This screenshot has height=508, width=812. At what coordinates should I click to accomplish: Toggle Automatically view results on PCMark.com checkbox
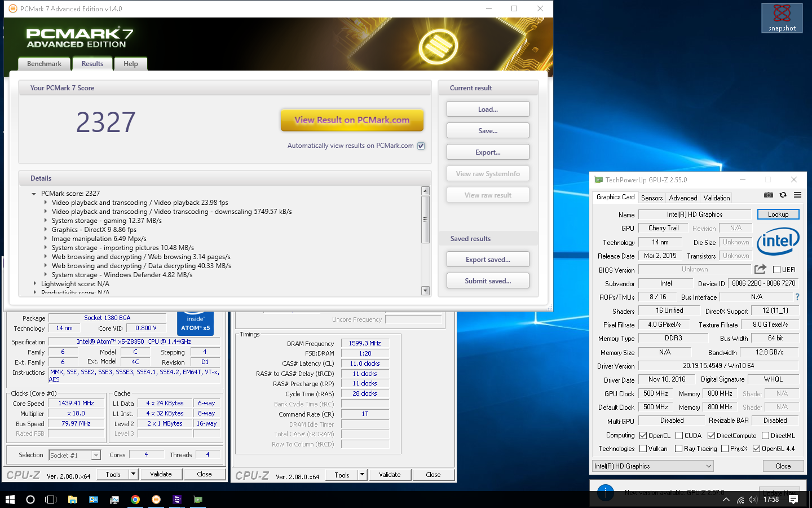421,146
